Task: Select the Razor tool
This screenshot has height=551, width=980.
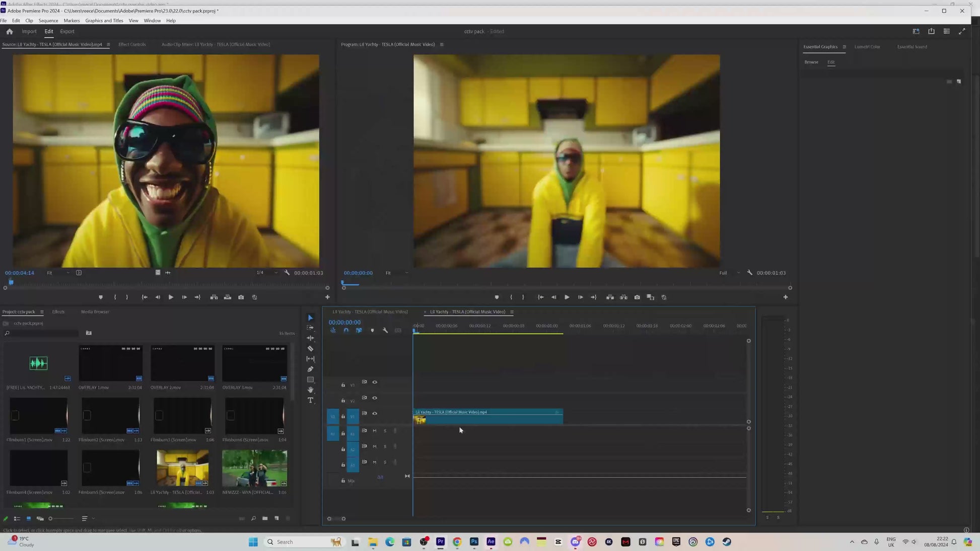Action: click(310, 348)
